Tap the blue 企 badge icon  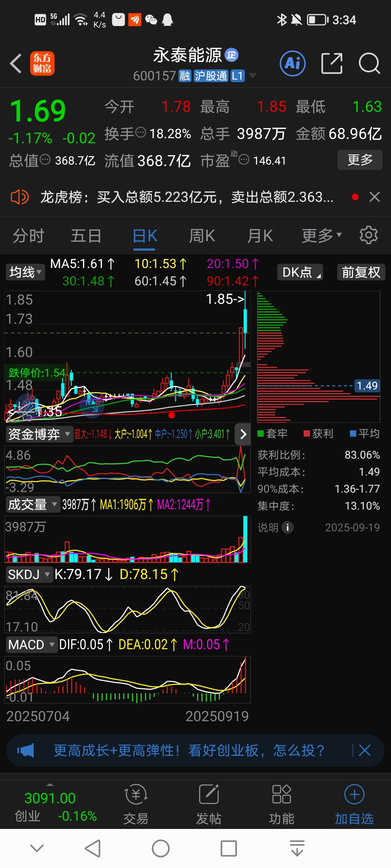coord(232,55)
